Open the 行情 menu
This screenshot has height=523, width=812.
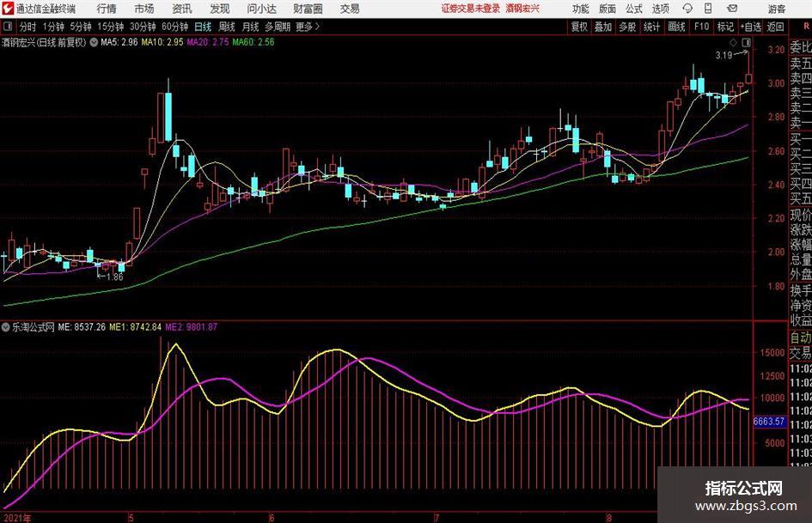pos(107,9)
